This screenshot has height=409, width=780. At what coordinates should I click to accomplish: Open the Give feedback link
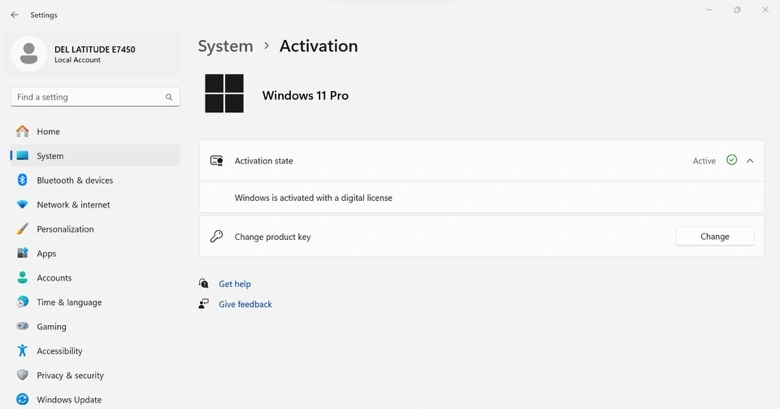(x=245, y=304)
